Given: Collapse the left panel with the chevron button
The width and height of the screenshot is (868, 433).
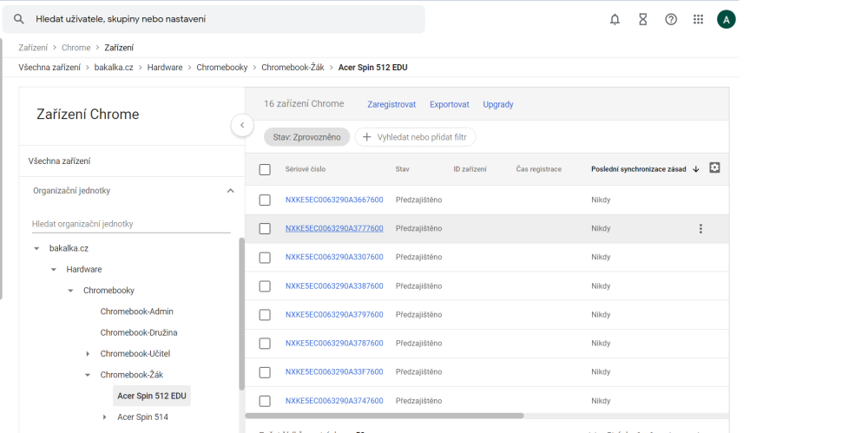Looking at the screenshot, I should [242, 125].
